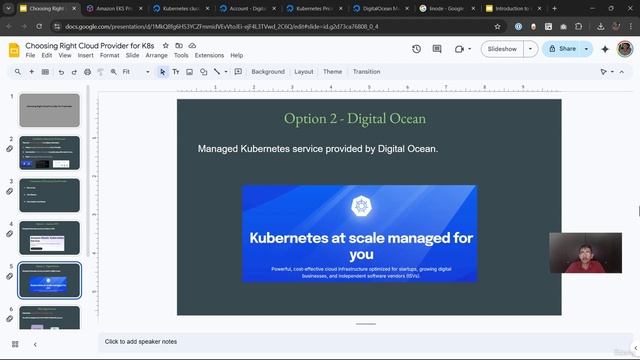Open the move to folder icon
The image size is (640, 360).
pyautogui.click(x=179, y=45)
